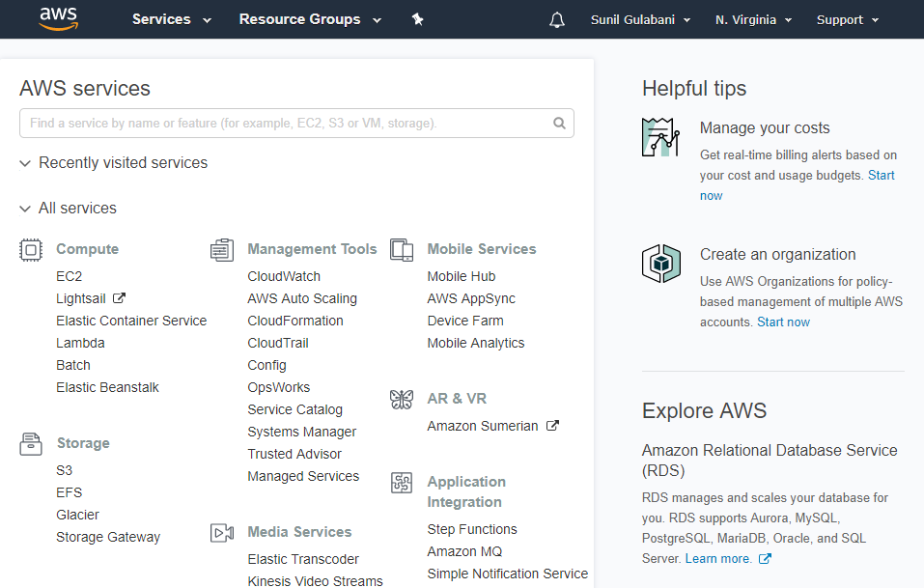Open AWS Auto Scaling

click(302, 298)
